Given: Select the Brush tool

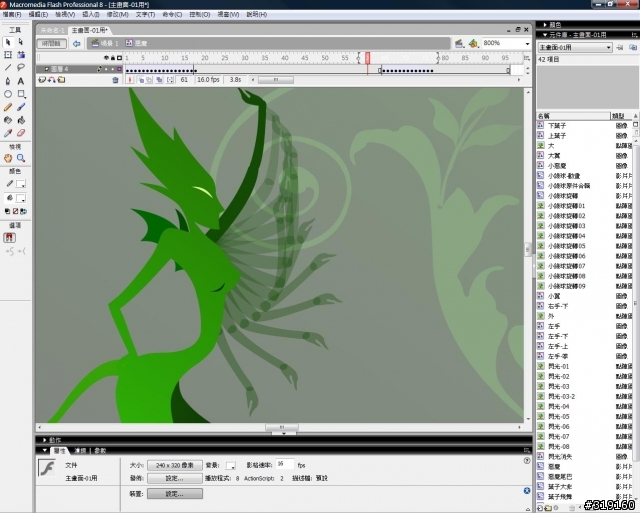Looking at the screenshot, I should (x=21, y=107).
